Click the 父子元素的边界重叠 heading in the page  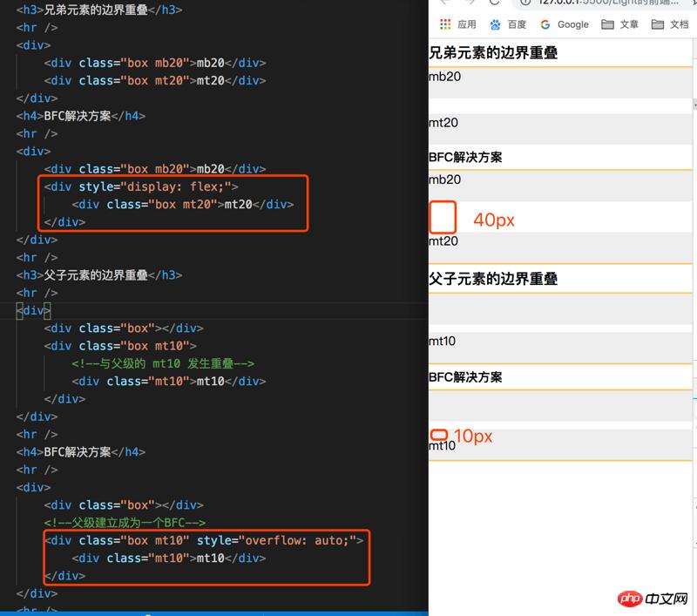coord(493,279)
